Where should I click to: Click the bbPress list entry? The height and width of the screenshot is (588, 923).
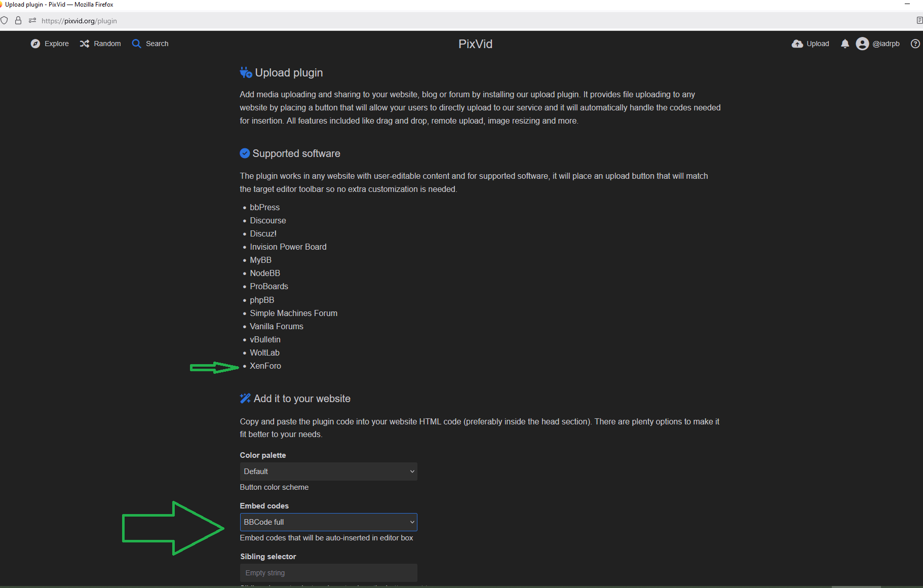tap(264, 207)
